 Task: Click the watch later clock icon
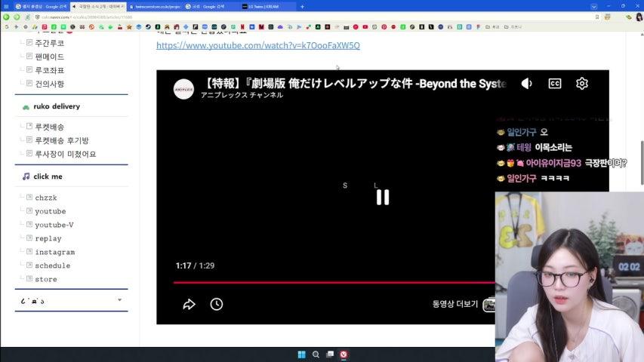coord(217,304)
